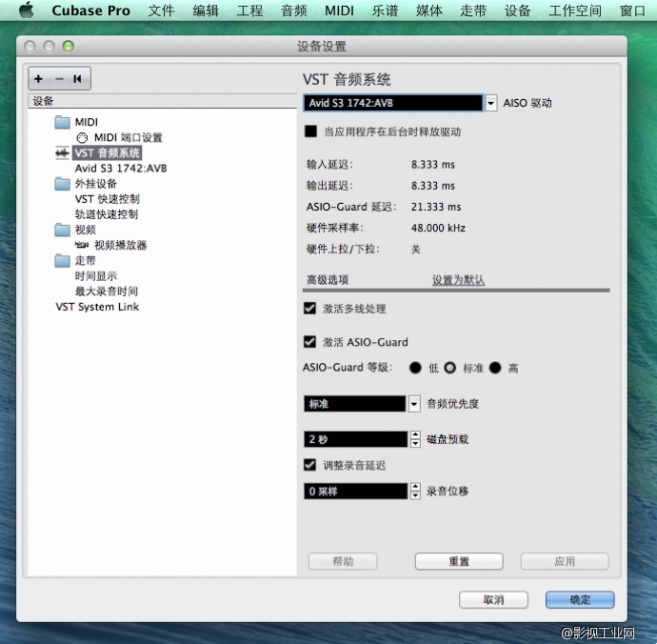Viewport: 657px width, 644px height.
Task: Click the 高级选项 section label
Action: click(x=328, y=280)
